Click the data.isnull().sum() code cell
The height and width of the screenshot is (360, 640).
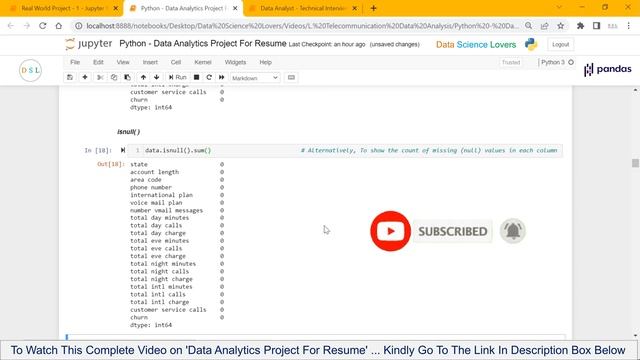pyautogui.click(x=344, y=150)
